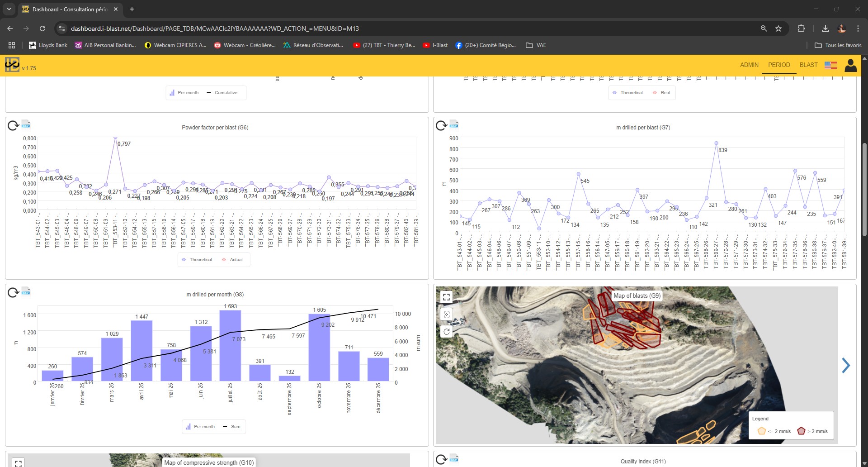Reload the Map of blasts imagery
The height and width of the screenshot is (467, 868).
[x=447, y=331]
